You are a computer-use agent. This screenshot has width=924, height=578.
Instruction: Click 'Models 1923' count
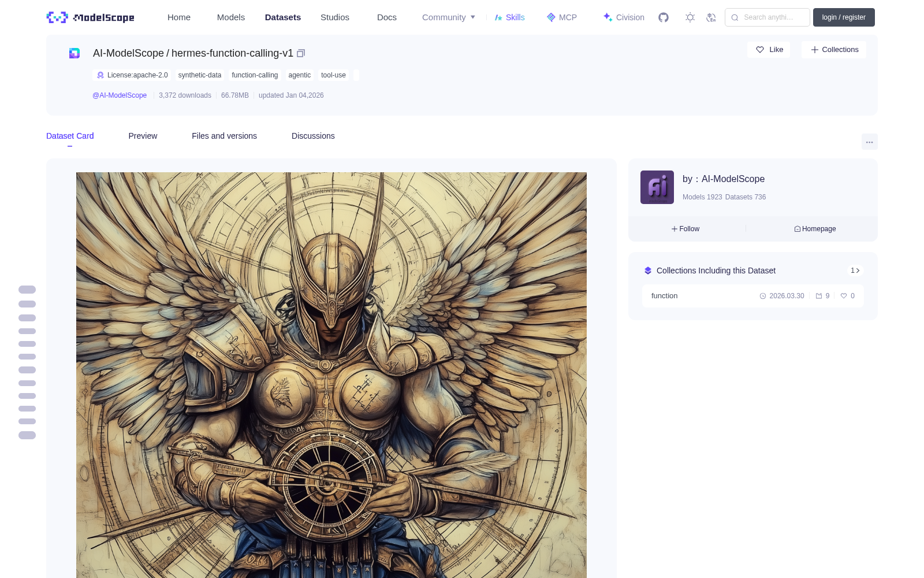click(702, 197)
